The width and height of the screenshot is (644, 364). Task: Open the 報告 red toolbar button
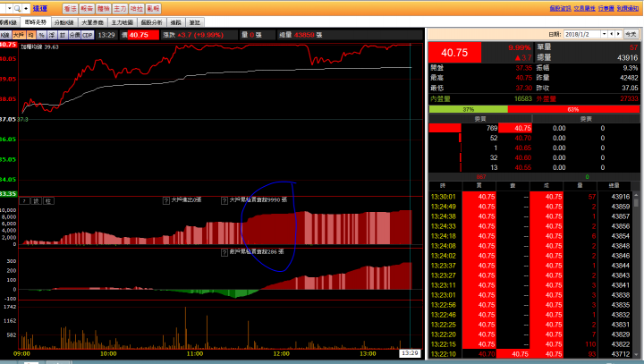click(87, 9)
